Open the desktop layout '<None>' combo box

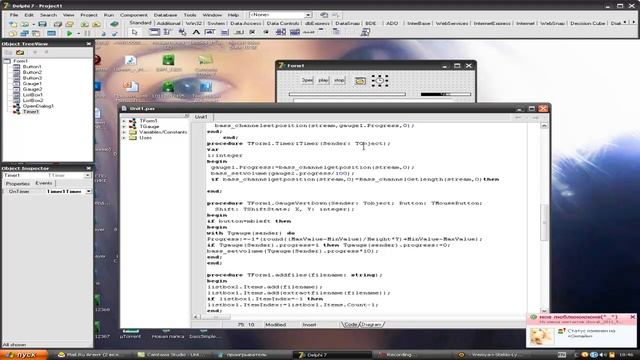coord(280,15)
